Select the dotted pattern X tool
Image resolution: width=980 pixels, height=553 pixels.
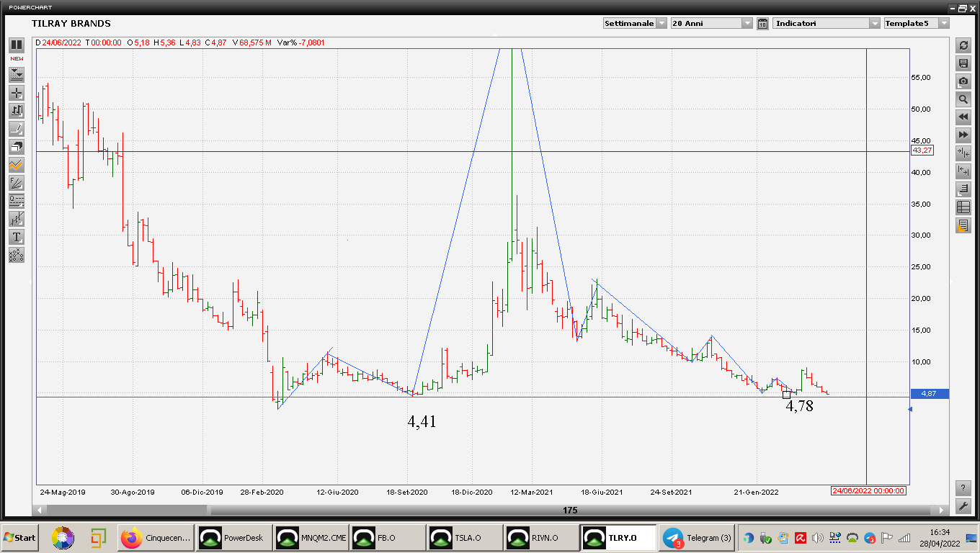point(16,254)
